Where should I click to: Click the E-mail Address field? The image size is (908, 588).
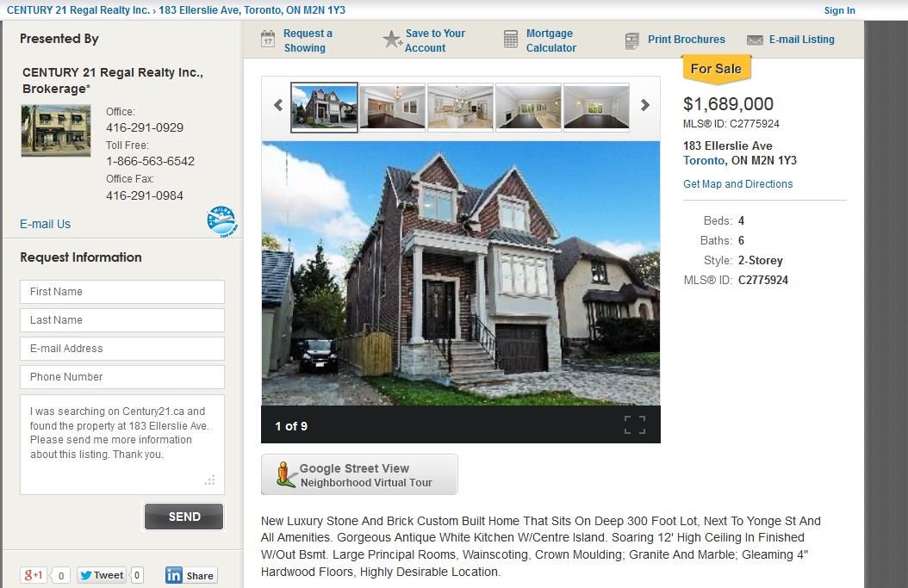122,349
